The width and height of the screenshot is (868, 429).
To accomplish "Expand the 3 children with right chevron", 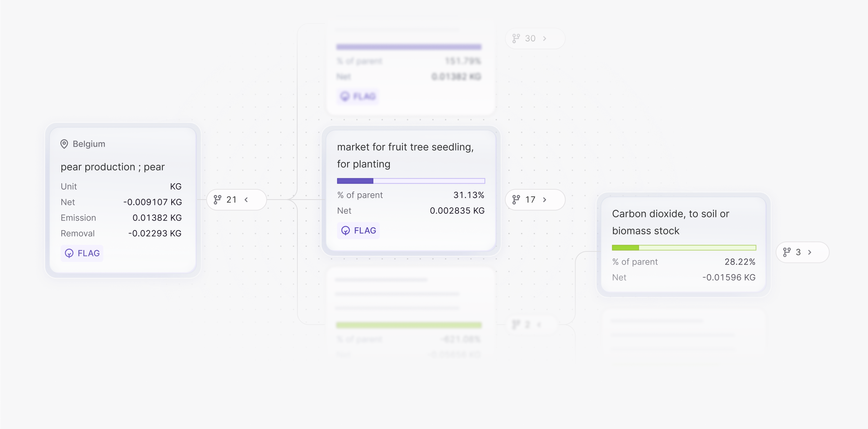I will tap(810, 252).
